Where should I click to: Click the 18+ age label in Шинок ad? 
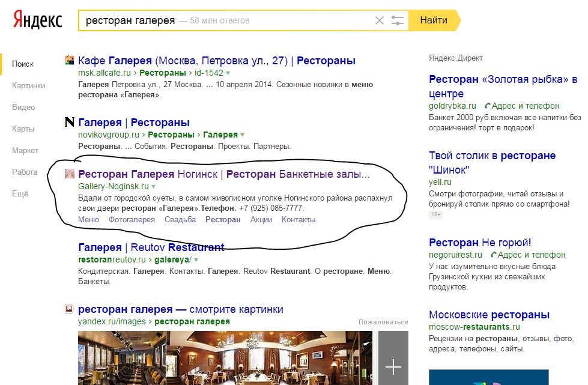[436, 215]
